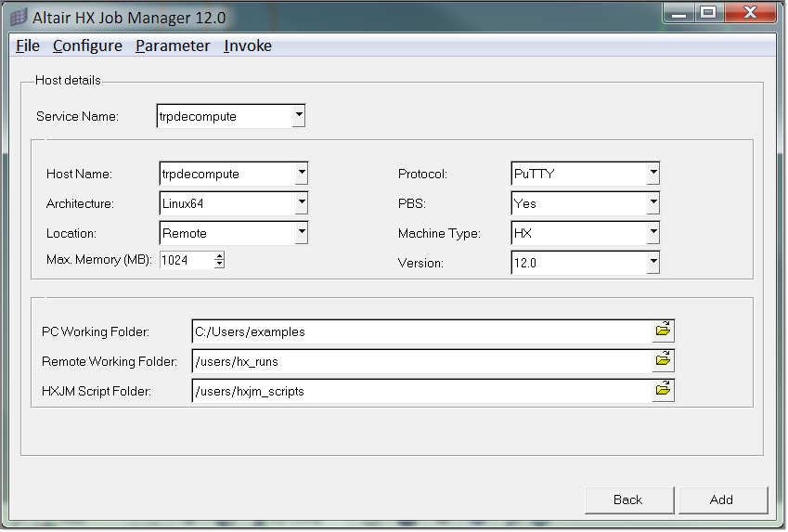Expand the Service Name dropdown
The image size is (788, 532).
298,116
